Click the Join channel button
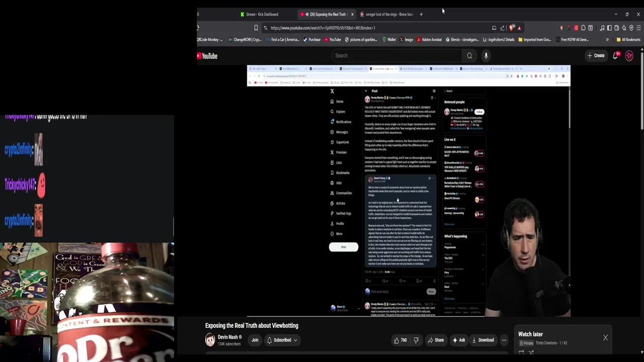Viewport: 644px width, 362px height. [255, 340]
